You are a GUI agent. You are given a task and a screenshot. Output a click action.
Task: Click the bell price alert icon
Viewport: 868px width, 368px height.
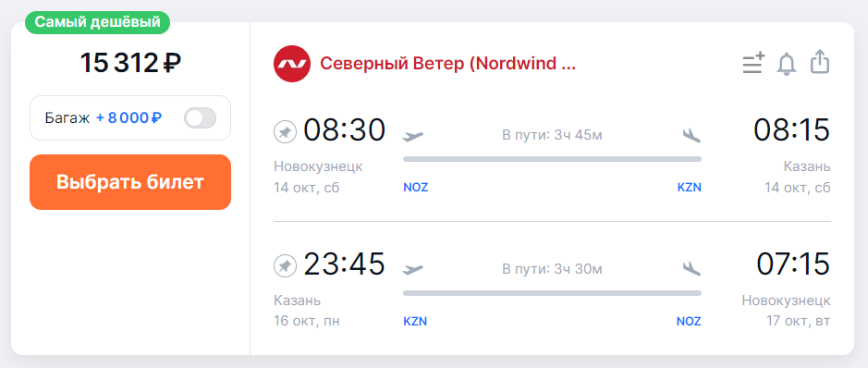tap(787, 64)
